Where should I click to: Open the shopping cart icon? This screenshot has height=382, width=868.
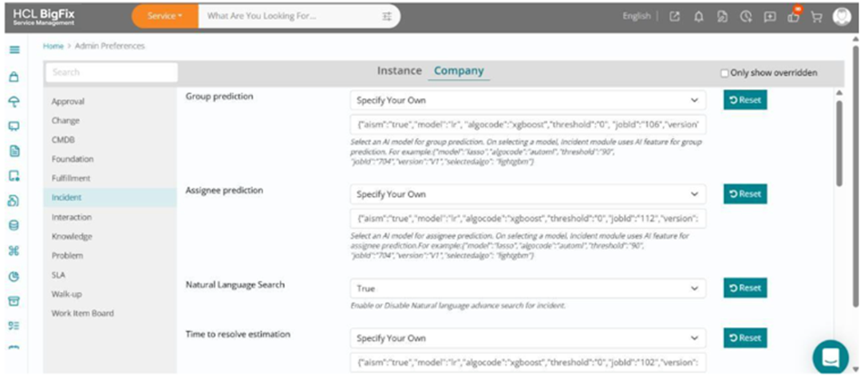coord(816,17)
